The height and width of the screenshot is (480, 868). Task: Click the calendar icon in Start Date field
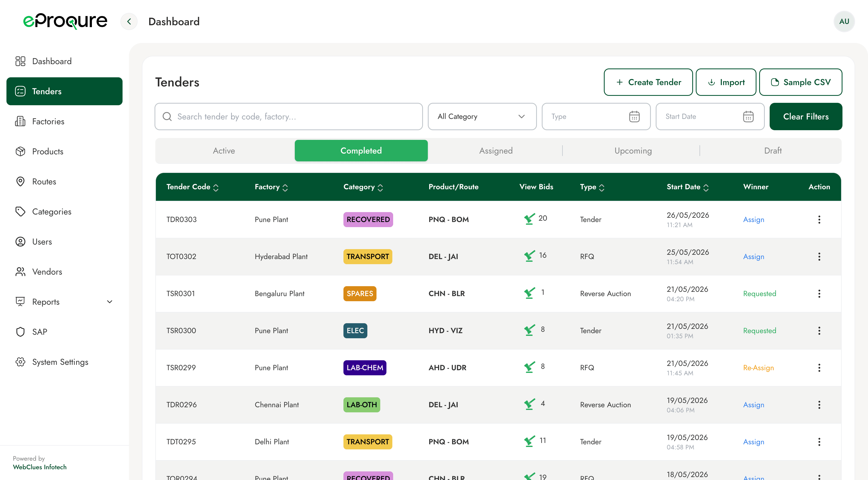click(x=748, y=117)
